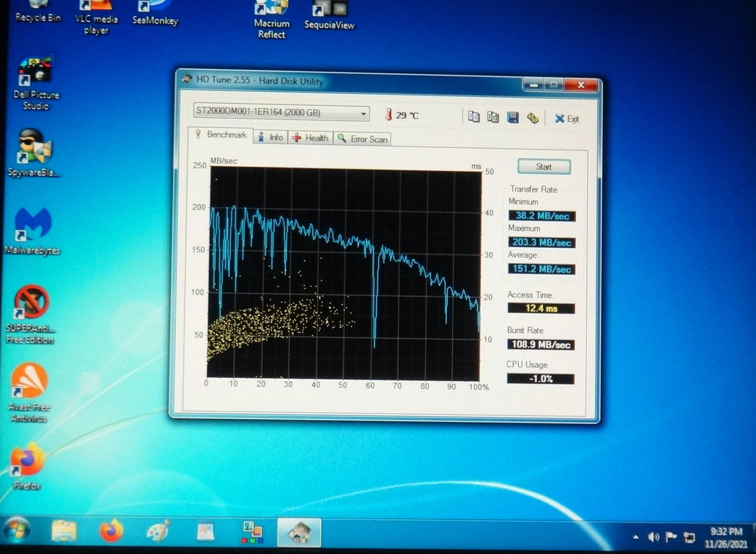Screen dimensions: 756x554
Task: Minimize the HD Tune window
Action: pos(534,84)
